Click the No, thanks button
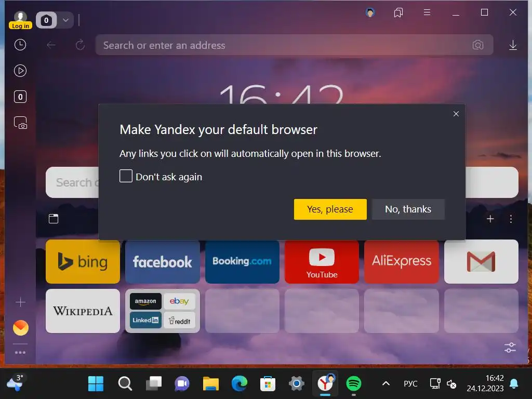 [408, 209]
